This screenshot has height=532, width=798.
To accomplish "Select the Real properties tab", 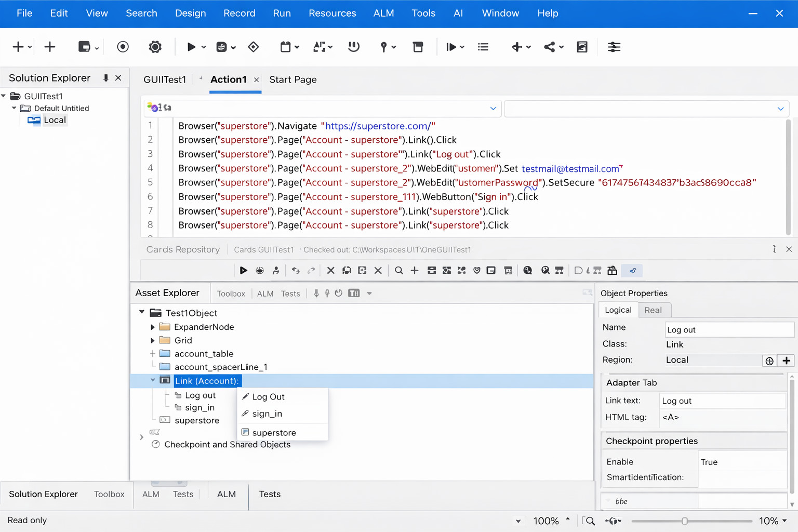I will click(653, 310).
